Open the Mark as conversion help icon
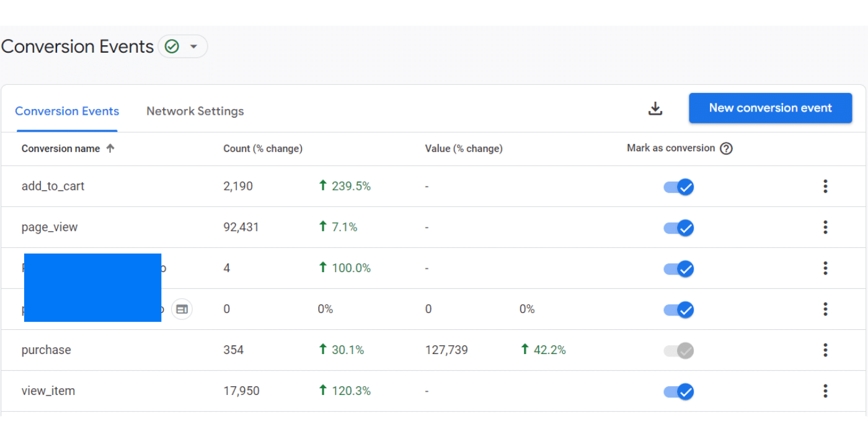 [x=727, y=149]
